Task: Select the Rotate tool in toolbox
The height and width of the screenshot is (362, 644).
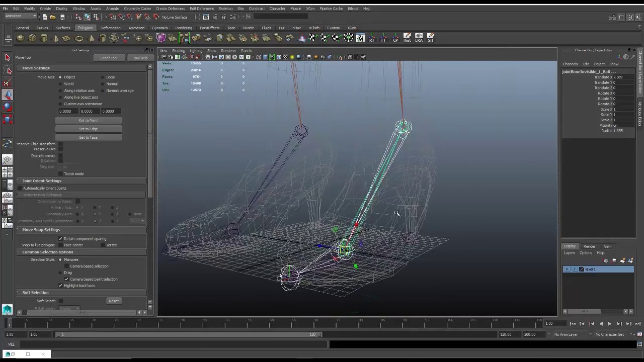Action: (x=7, y=106)
